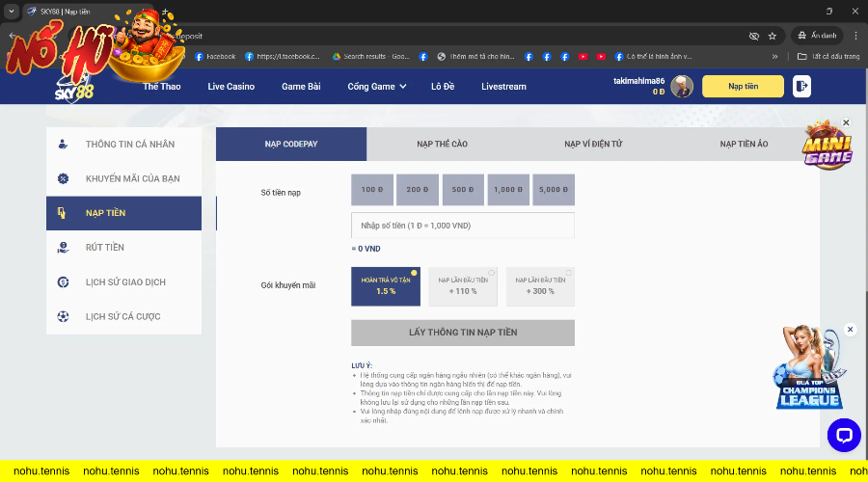
Task: Select the 500 Đ preset amount
Action: pyautogui.click(x=463, y=190)
